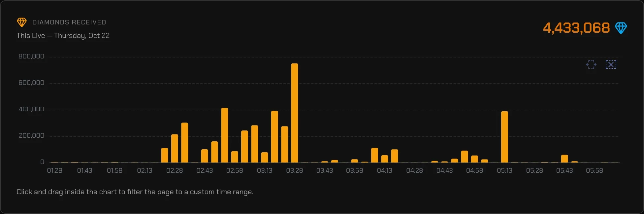Click the 01:58 time label

[114, 170]
